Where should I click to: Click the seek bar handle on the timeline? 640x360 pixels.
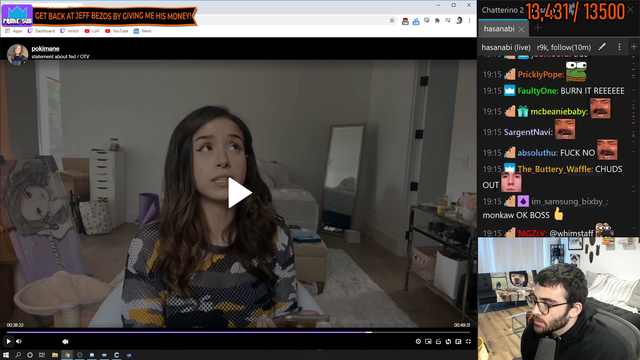pyautogui.click(x=369, y=332)
